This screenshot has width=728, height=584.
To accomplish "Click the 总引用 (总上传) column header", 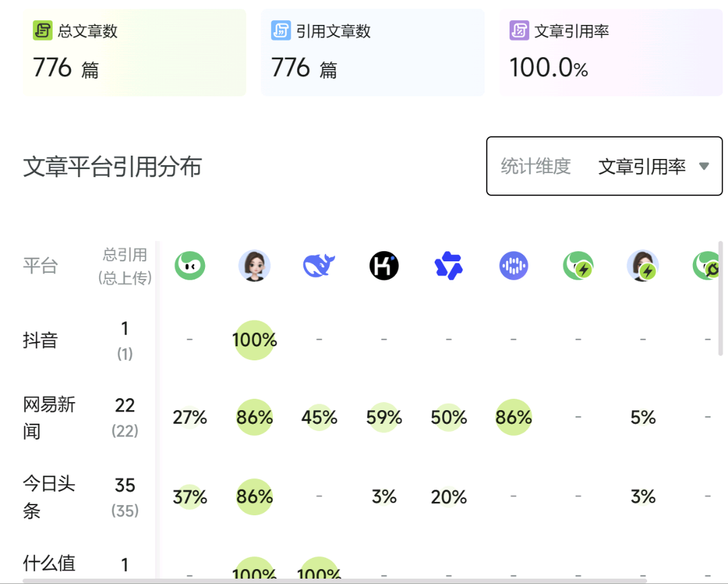I will tap(125, 266).
